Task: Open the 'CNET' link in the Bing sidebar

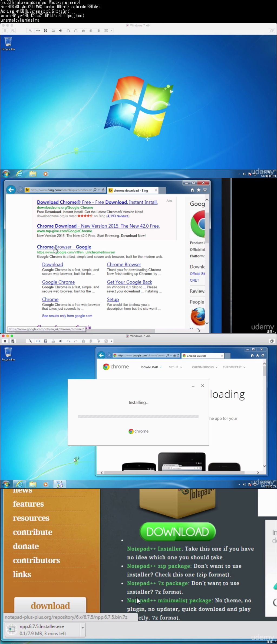Action: click(x=194, y=280)
